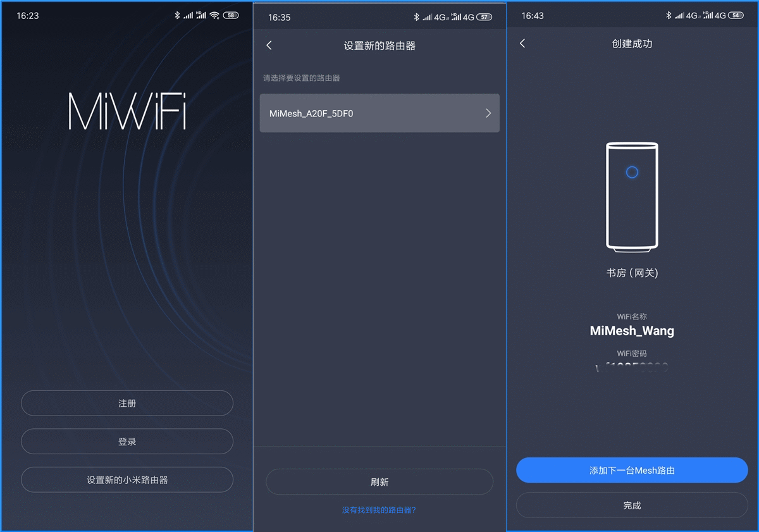The width and height of the screenshot is (759, 532).
Task: Choose 设置新的小米路由器 button
Action: [127, 479]
